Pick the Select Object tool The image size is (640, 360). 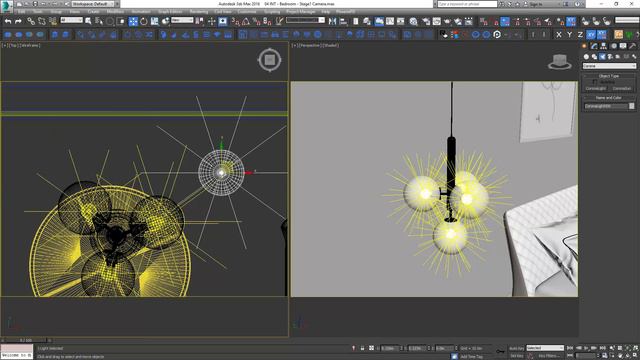pyautogui.click(x=88, y=21)
